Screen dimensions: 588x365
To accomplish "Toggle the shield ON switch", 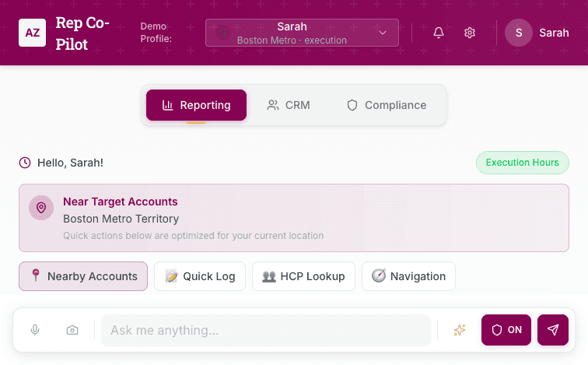I will click(x=506, y=330).
